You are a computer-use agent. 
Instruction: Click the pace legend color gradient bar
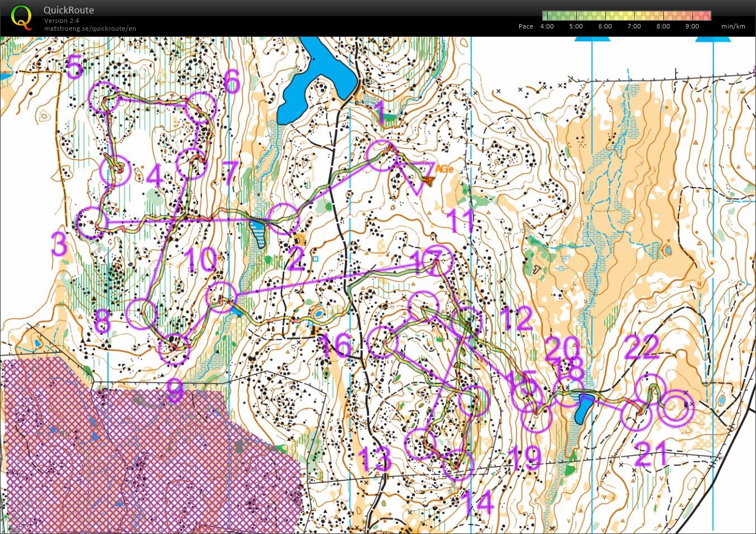point(626,16)
